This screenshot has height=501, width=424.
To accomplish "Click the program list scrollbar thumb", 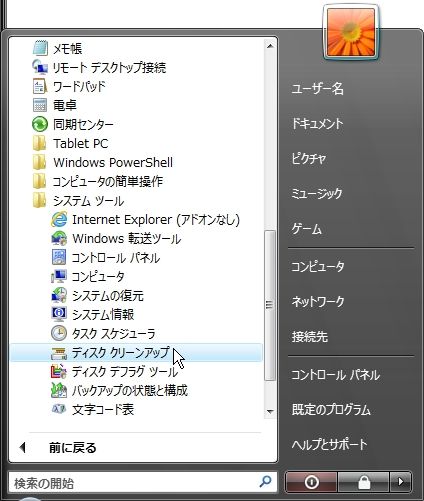I will click(270, 305).
